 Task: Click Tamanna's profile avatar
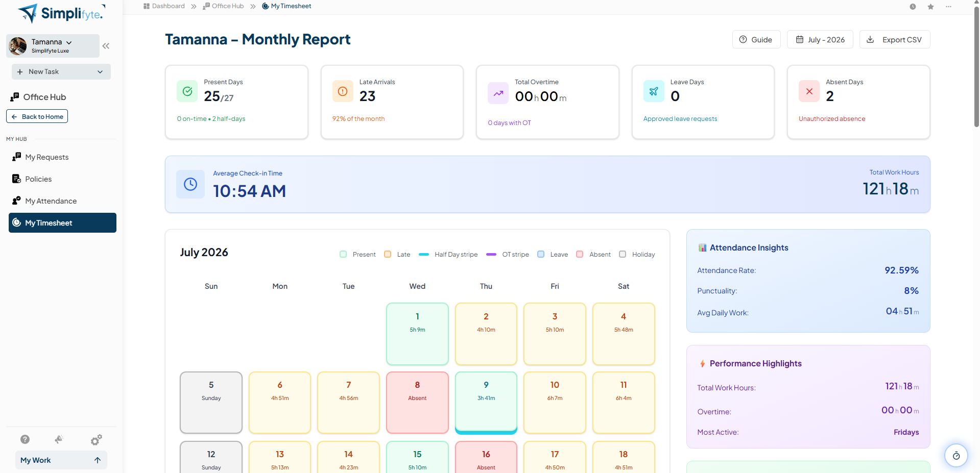coord(18,46)
